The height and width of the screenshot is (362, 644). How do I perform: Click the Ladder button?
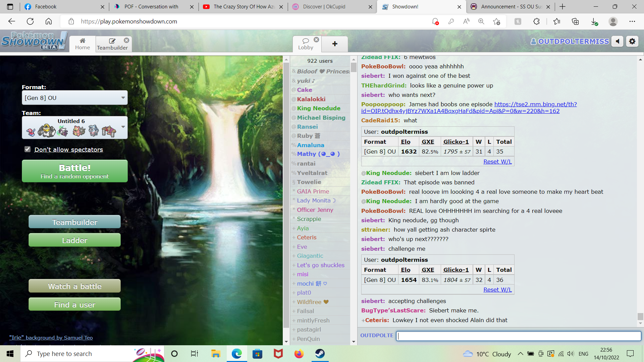(x=74, y=240)
